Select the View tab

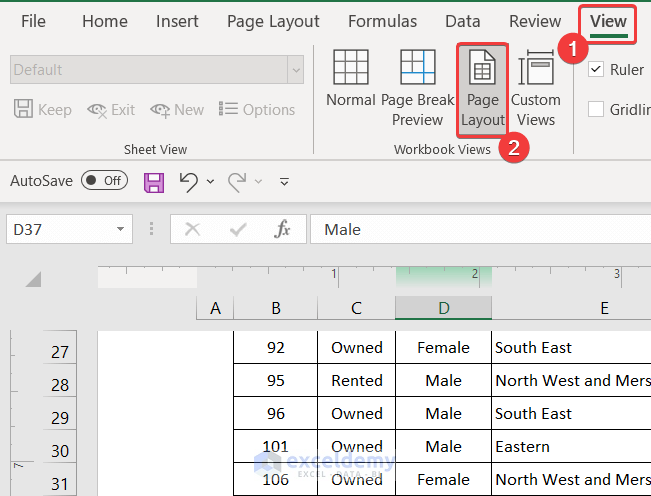[608, 22]
